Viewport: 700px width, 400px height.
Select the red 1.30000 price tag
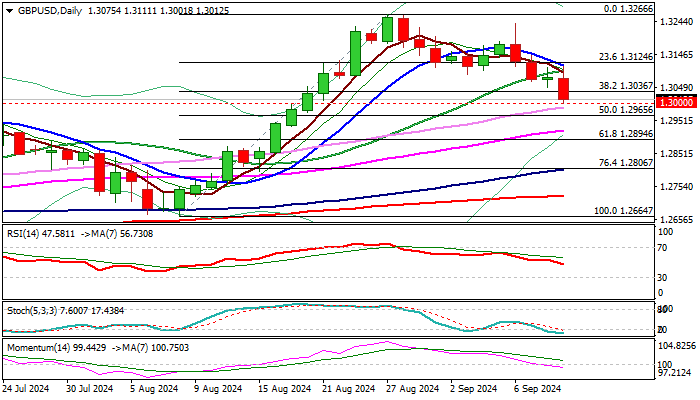(x=677, y=103)
